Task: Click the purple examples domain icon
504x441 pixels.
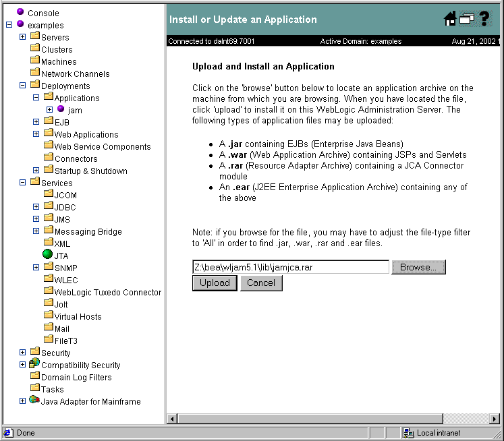Action: click(20, 24)
